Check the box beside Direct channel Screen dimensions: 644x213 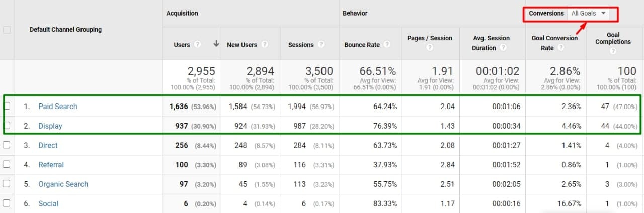(7, 145)
